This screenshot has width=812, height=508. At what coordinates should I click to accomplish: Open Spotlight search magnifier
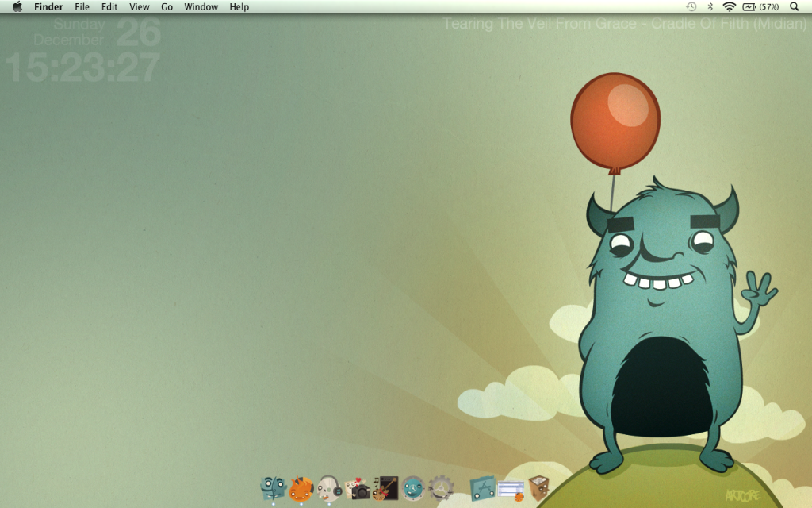[x=794, y=6]
